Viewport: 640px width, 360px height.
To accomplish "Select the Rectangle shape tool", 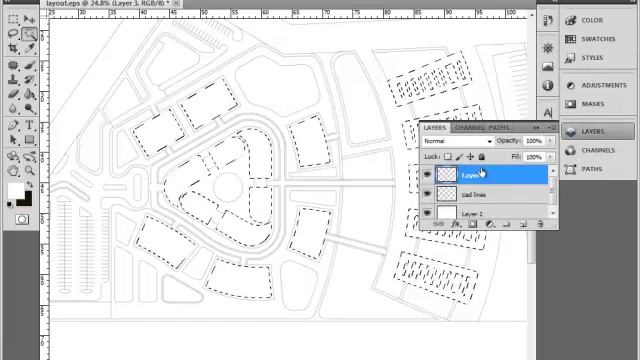I will coord(29,140).
